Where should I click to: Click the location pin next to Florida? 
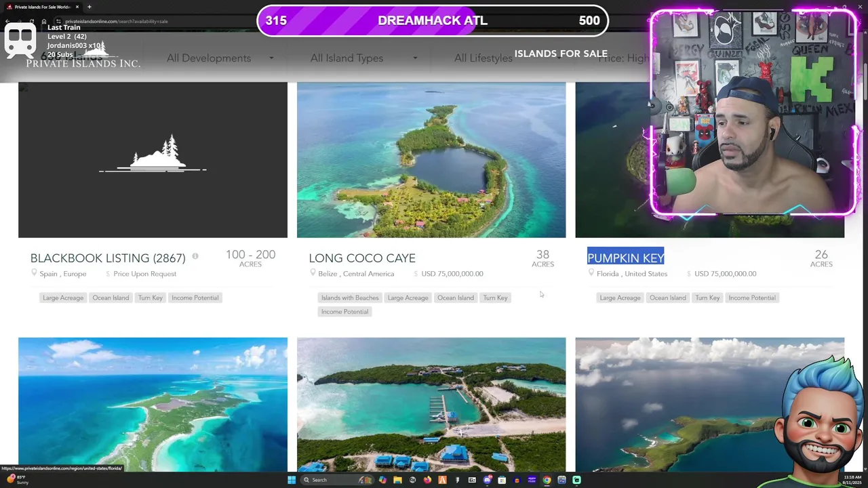[591, 273]
